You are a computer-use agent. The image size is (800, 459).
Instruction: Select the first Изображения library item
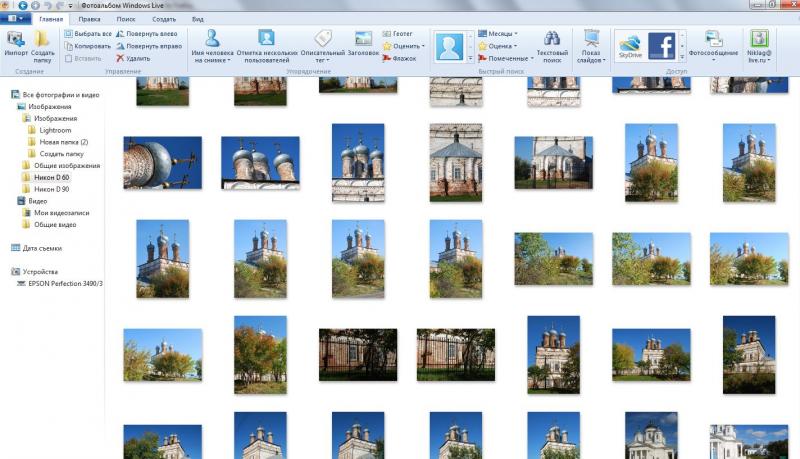click(44, 107)
